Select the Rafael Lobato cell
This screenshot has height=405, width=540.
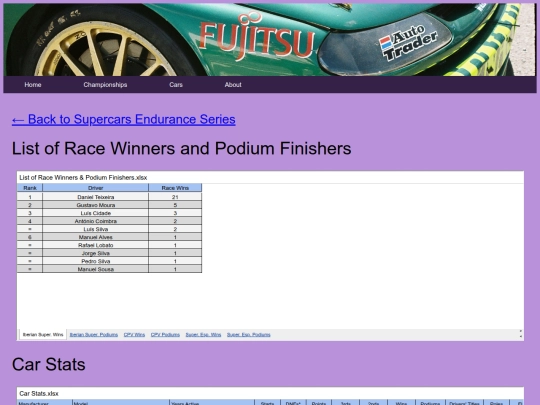tap(96, 245)
